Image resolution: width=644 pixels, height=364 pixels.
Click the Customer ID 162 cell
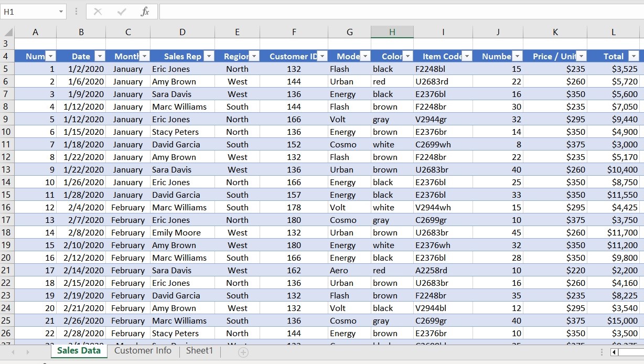pyautogui.click(x=294, y=270)
